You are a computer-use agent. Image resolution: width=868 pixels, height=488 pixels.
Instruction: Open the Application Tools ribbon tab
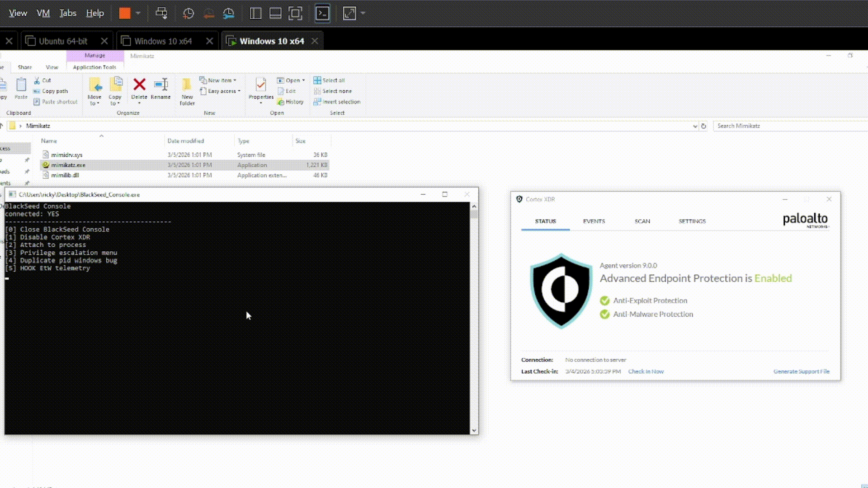tap(94, 67)
